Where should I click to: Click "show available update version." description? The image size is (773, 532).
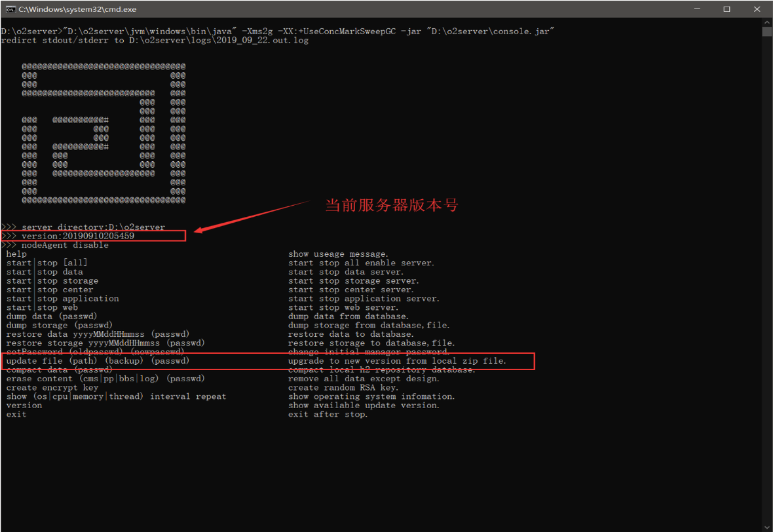364,406
